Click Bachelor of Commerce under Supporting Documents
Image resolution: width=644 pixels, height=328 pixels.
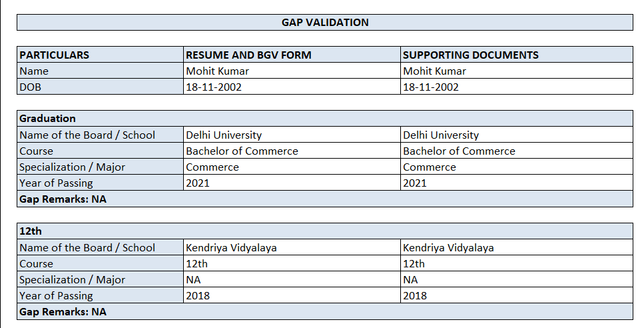[459, 151]
